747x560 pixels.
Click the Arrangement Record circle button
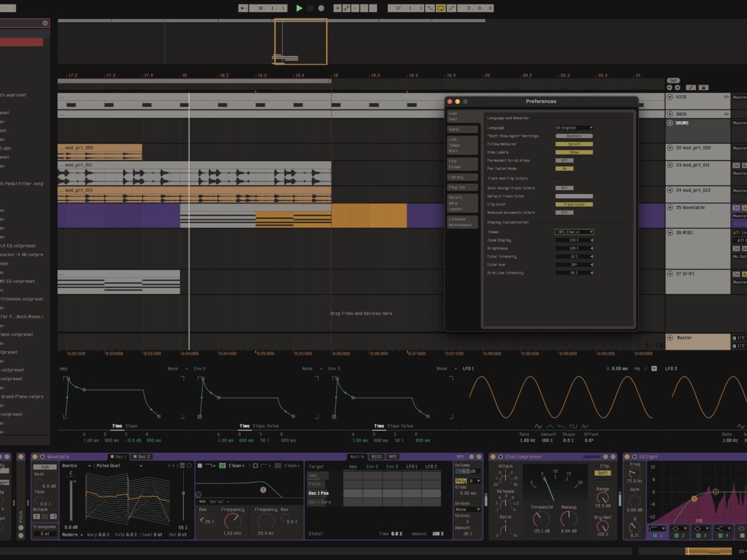coord(321,8)
